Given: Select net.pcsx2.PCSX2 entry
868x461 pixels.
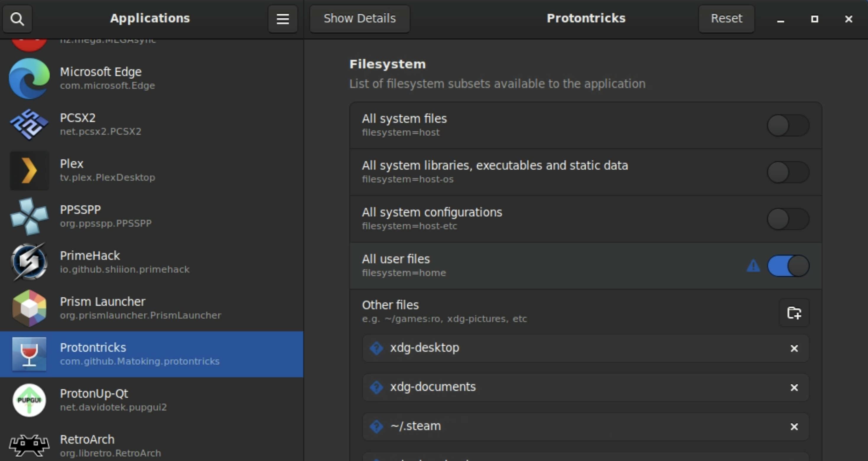Looking at the screenshot, I should [x=152, y=124].
